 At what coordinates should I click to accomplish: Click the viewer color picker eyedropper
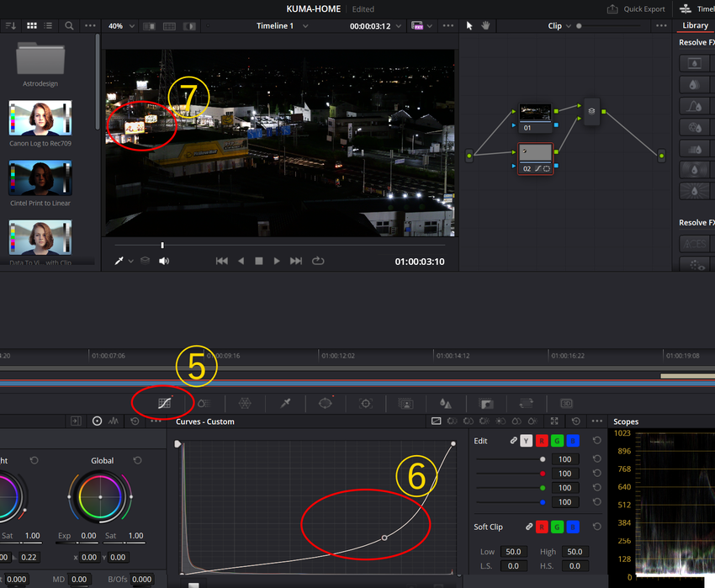pos(119,261)
